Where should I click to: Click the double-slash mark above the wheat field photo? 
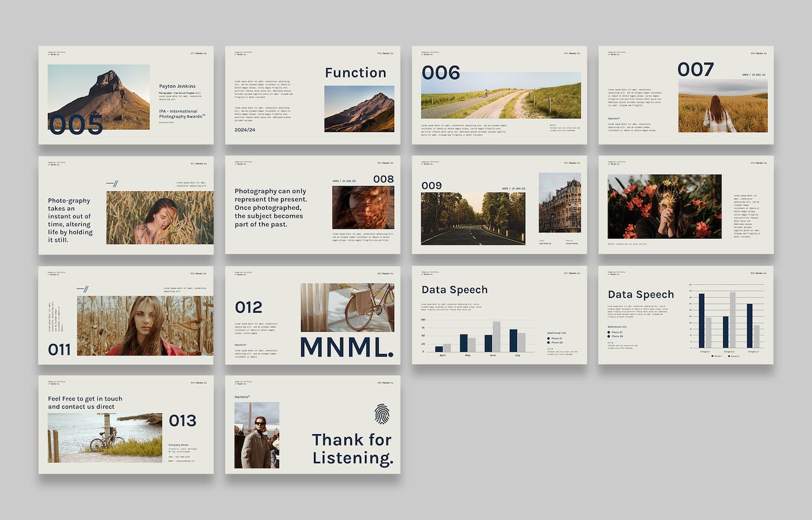coord(112,184)
